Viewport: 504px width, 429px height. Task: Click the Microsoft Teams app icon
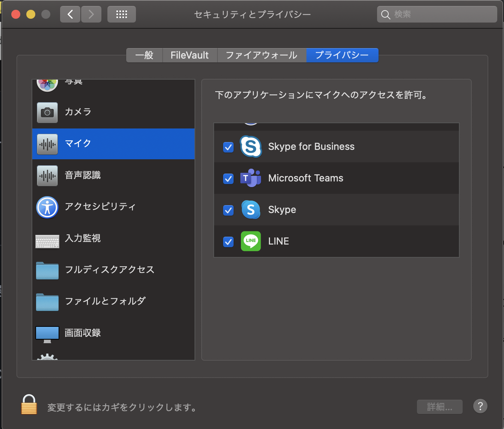pos(251,178)
